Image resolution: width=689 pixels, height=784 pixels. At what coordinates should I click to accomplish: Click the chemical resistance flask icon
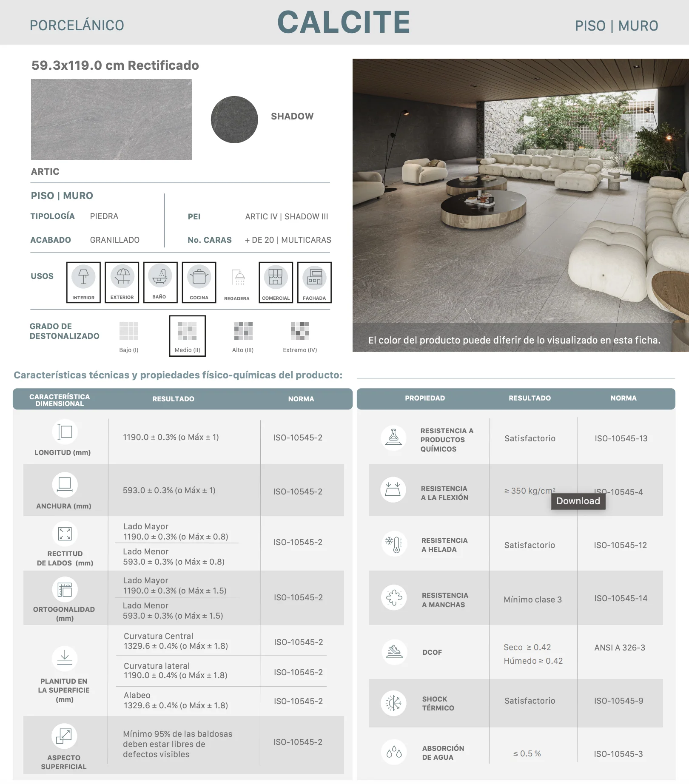393,438
